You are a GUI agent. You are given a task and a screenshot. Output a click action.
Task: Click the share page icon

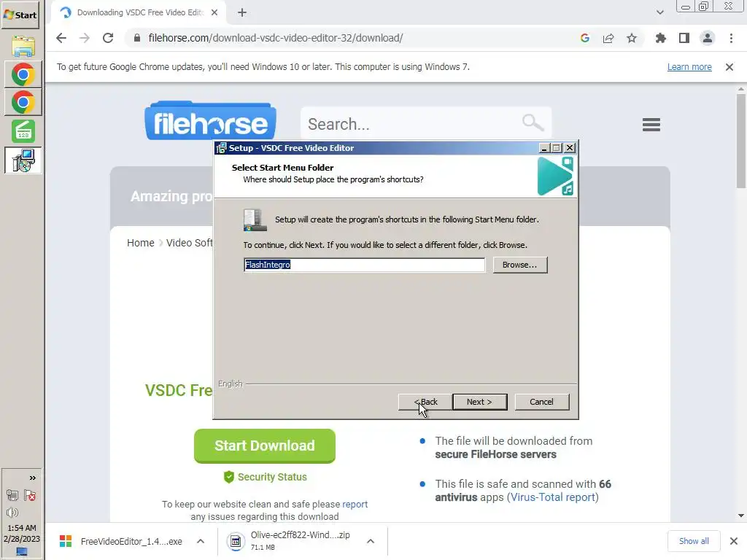pos(608,38)
